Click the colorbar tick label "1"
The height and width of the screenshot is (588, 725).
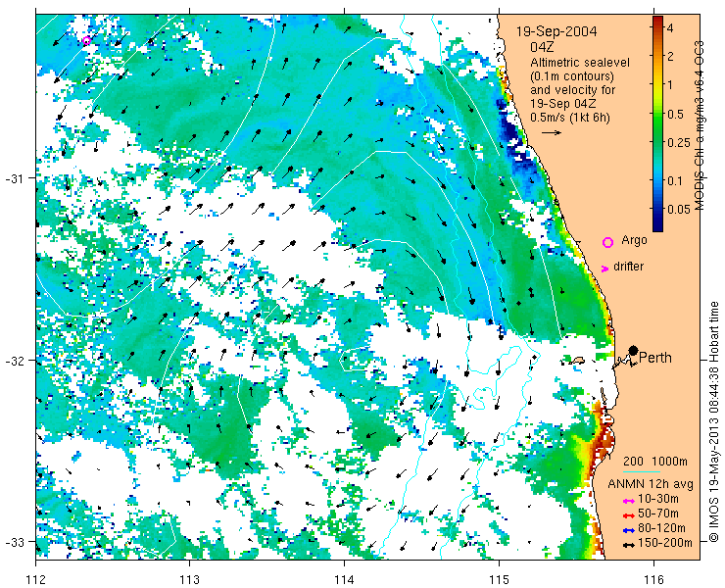tap(670, 84)
